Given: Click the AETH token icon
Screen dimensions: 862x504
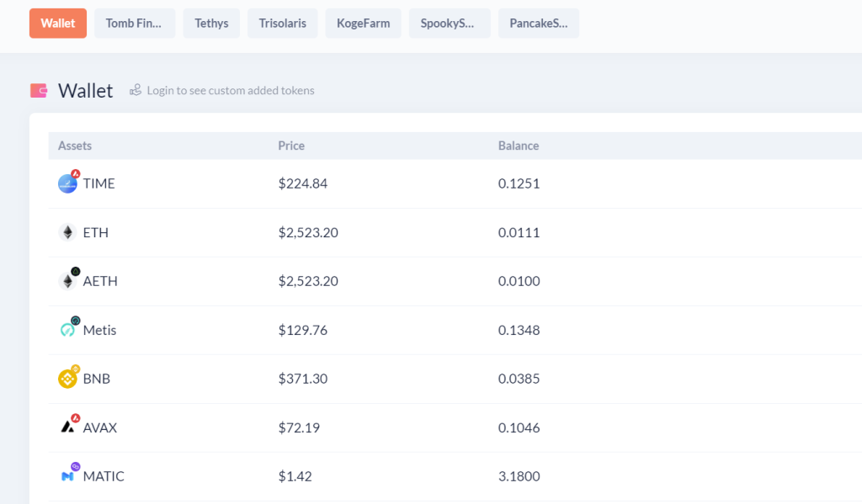Looking at the screenshot, I should pyautogui.click(x=69, y=279).
